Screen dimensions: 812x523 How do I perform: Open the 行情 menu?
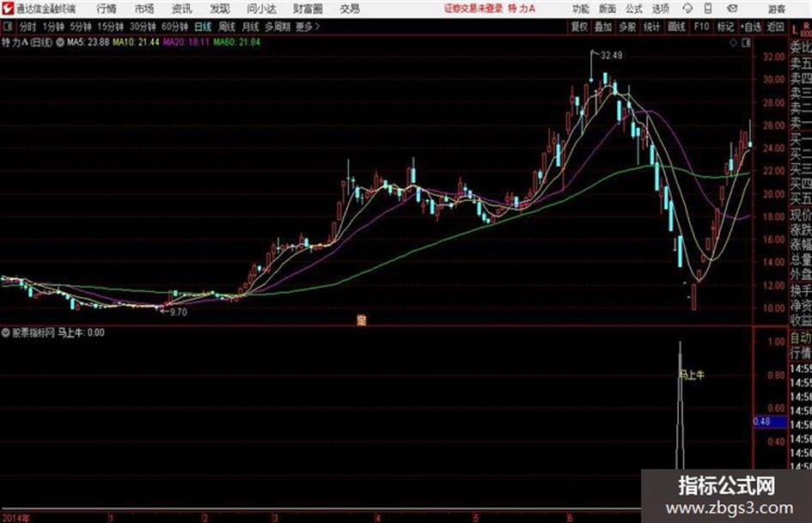(x=107, y=9)
